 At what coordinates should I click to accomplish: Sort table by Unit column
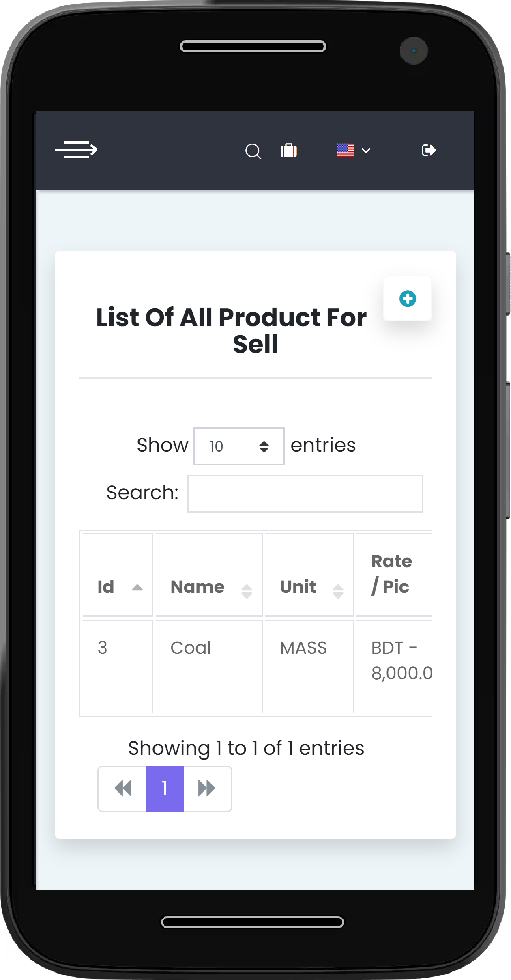click(309, 587)
